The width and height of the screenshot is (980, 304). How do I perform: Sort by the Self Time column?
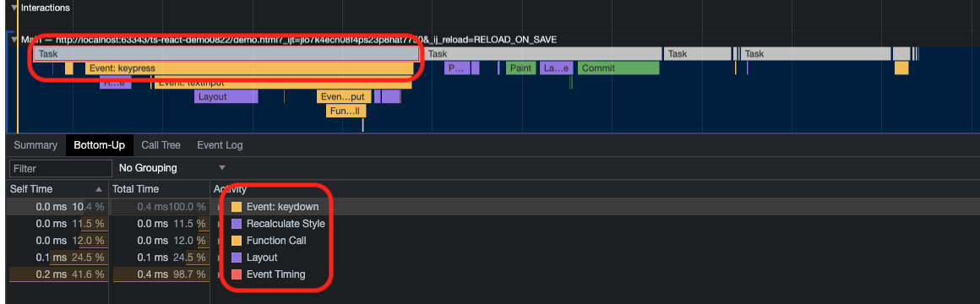(x=57, y=188)
